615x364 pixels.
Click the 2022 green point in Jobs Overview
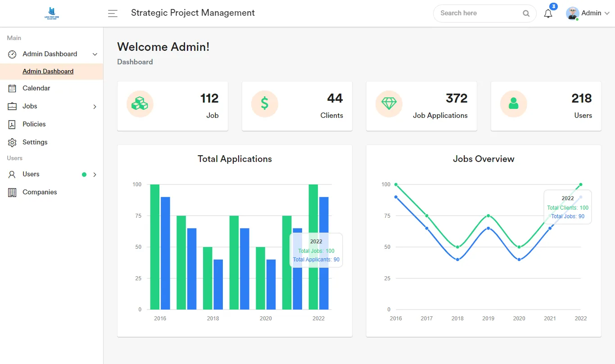pyautogui.click(x=581, y=184)
